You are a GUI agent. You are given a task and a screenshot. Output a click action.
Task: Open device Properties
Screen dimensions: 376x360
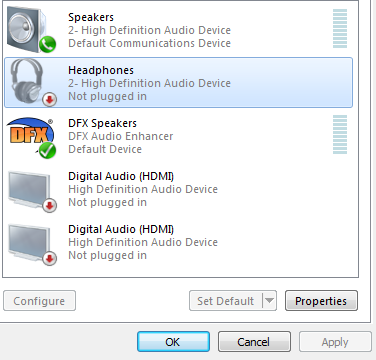coord(321,301)
